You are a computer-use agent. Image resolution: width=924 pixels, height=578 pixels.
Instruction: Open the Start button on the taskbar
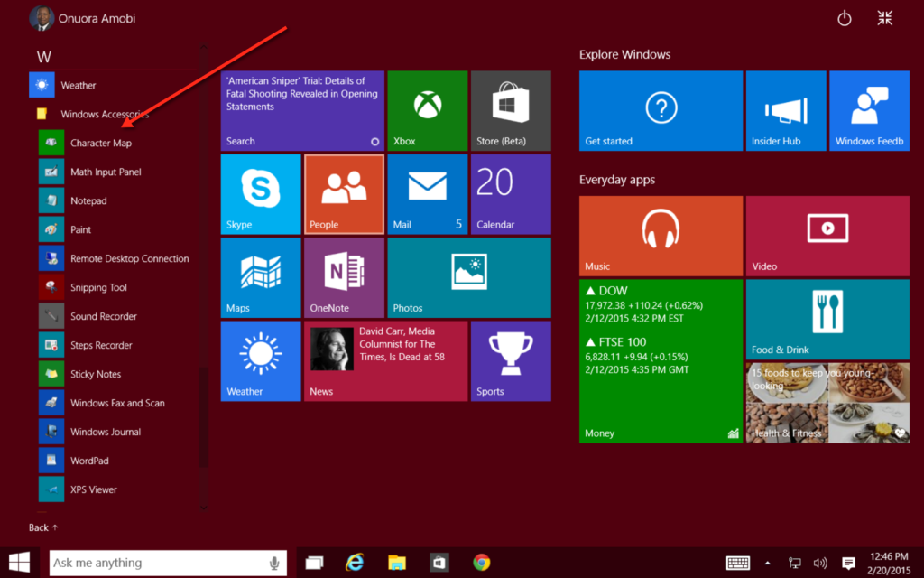18,562
